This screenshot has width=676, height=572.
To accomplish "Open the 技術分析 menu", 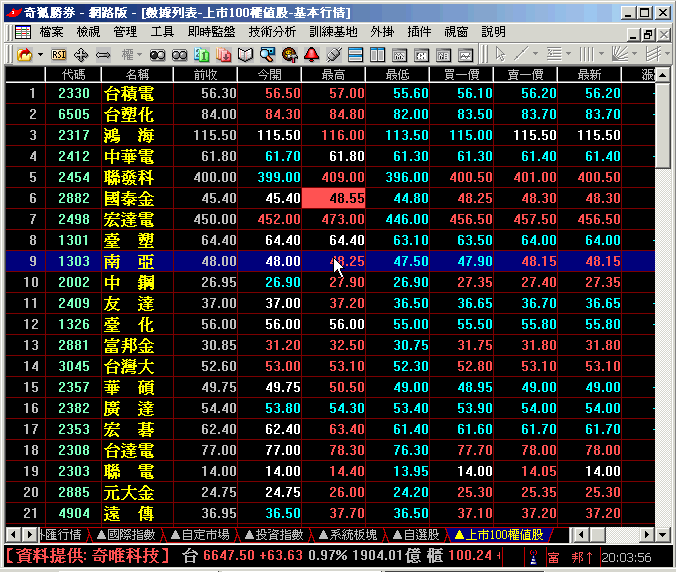I will (272, 32).
